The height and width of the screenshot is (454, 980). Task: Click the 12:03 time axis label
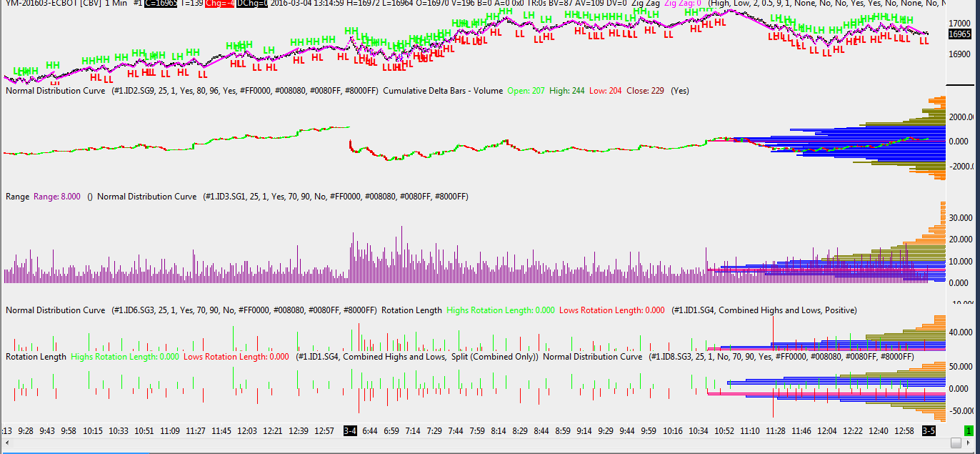tap(247, 431)
